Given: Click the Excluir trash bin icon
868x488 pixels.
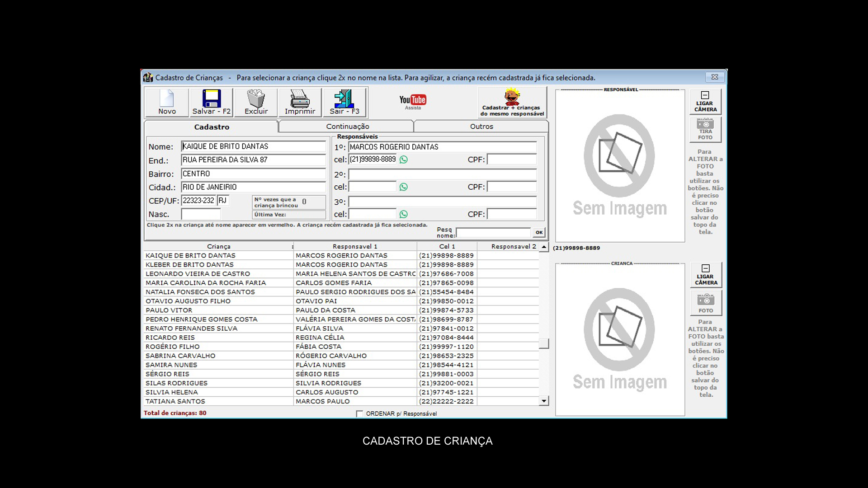Looking at the screenshot, I should [256, 99].
